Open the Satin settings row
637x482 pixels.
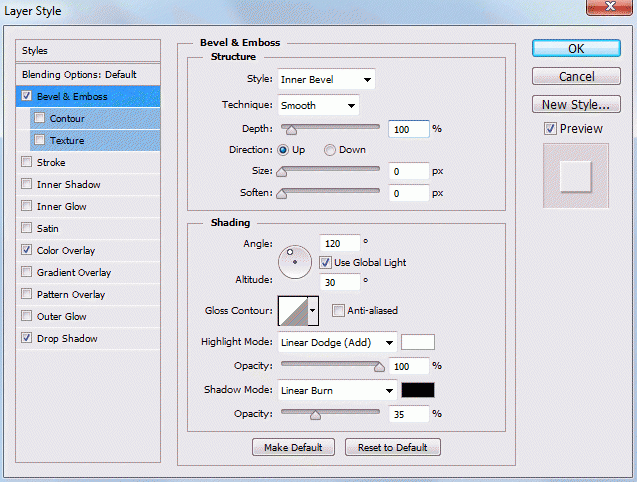pos(88,228)
